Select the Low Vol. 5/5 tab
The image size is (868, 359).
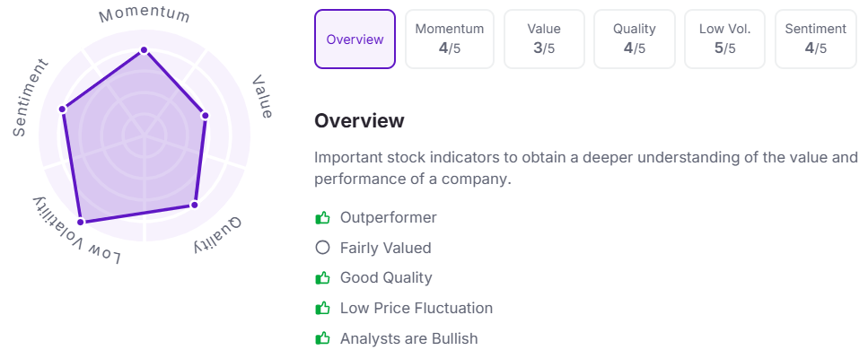(724, 39)
